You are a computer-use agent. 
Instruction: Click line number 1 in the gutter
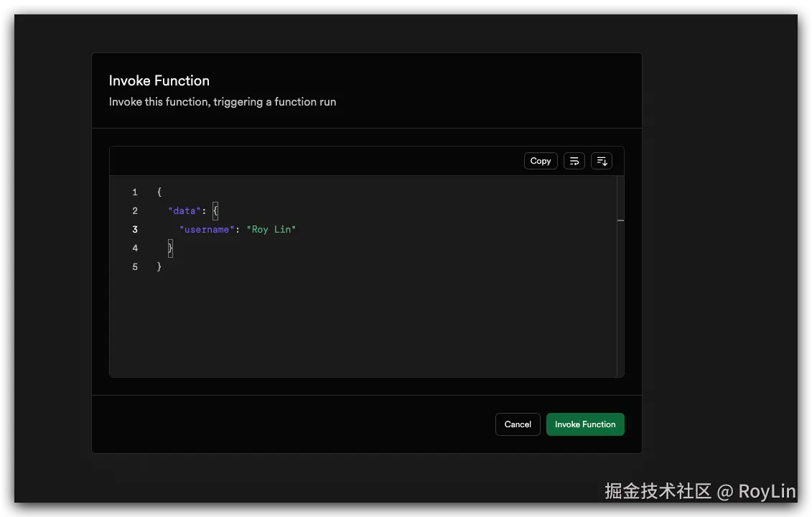[135, 192]
